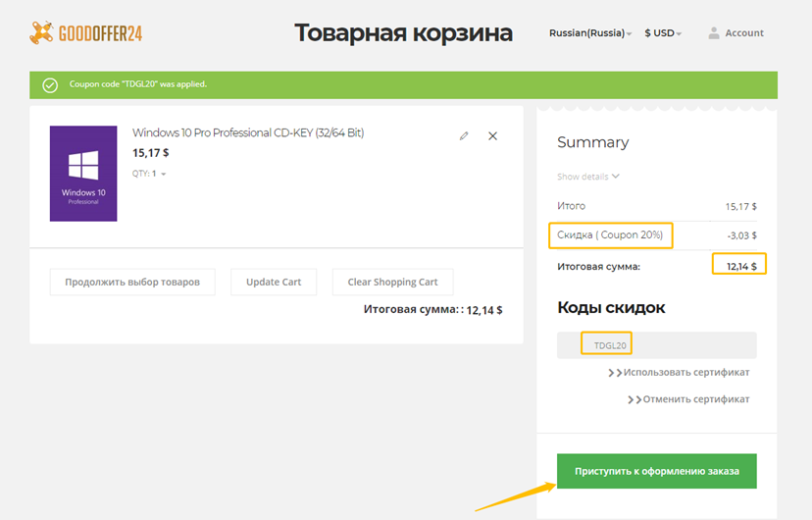812x520 pixels.
Task: Open the Russian(Russia) language dropdown
Action: coord(589,33)
